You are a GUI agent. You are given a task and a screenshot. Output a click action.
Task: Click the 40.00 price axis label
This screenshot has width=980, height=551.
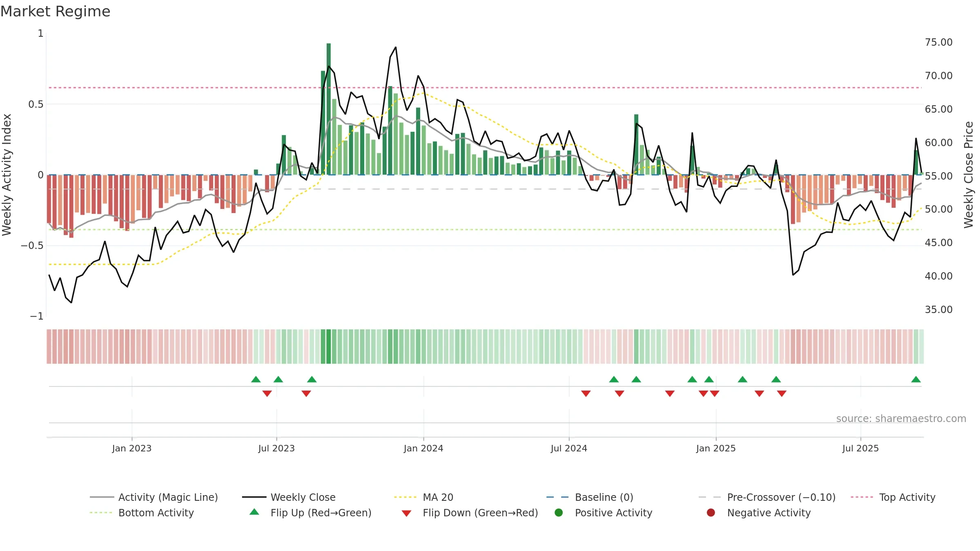click(939, 276)
